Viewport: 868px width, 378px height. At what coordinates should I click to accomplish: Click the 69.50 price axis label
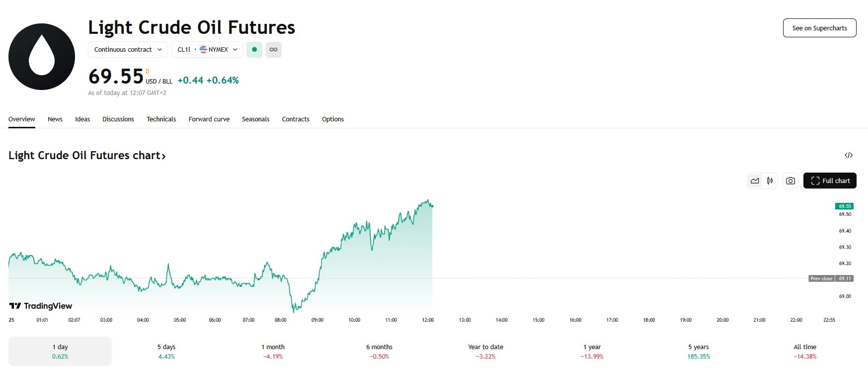pyautogui.click(x=845, y=214)
